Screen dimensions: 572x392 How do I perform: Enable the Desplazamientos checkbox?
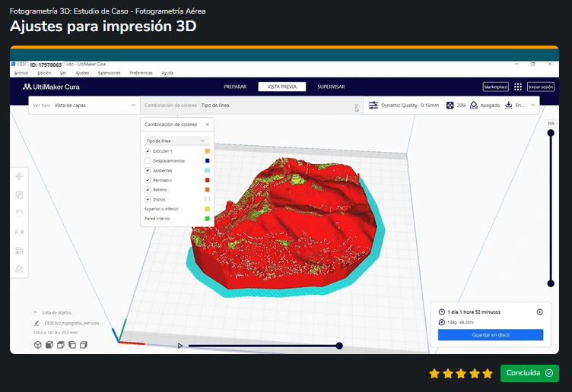point(148,160)
